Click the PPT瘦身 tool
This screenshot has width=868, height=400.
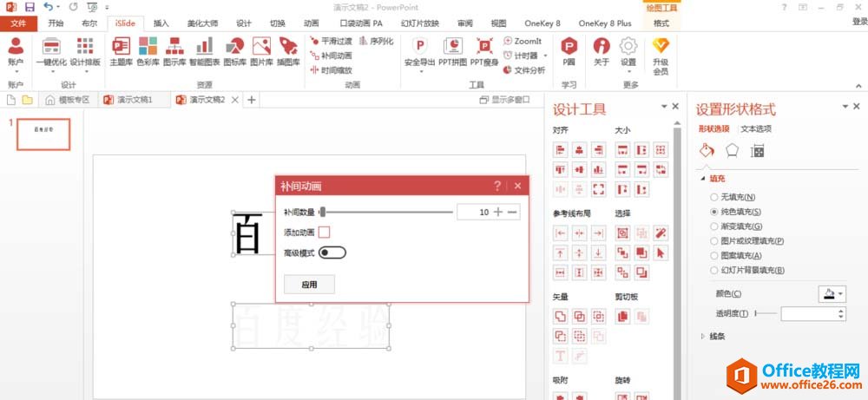coord(484,52)
